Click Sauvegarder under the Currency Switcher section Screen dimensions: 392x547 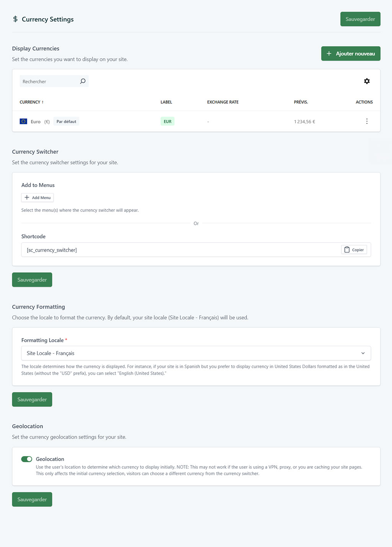32,280
